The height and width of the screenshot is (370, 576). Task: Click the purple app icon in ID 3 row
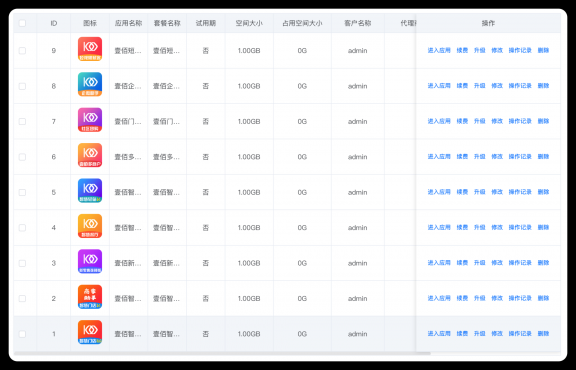[x=90, y=262]
